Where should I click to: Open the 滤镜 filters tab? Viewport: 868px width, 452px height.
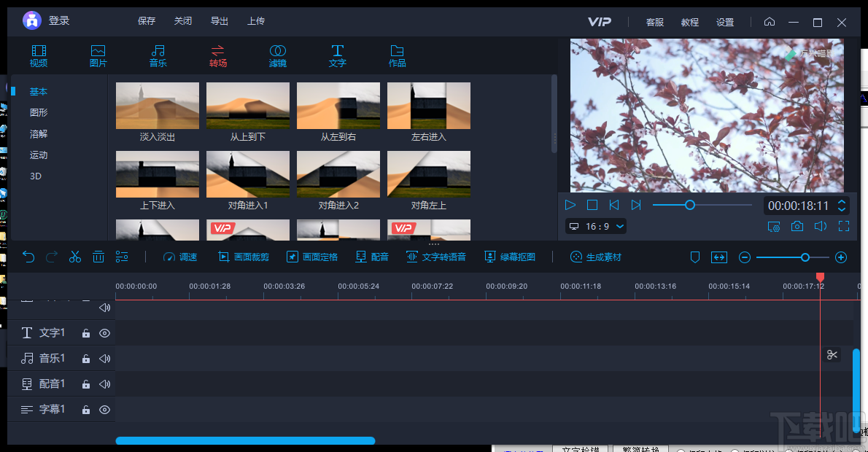[277, 56]
